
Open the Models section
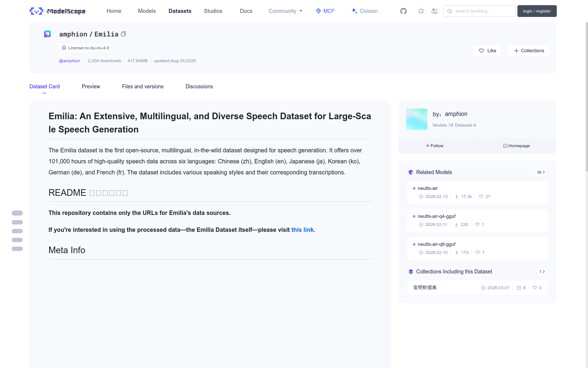pyautogui.click(x=147, y=11)
